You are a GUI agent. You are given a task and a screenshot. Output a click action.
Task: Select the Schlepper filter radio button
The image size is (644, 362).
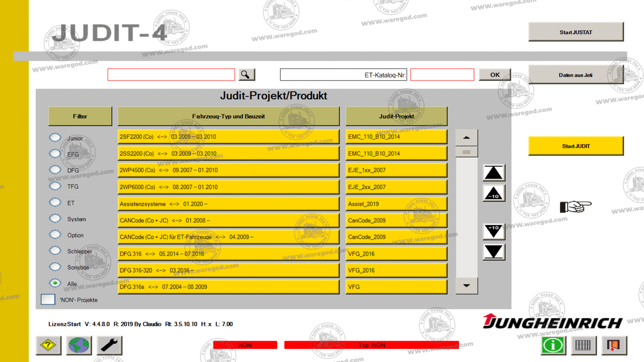pos(55,251)
